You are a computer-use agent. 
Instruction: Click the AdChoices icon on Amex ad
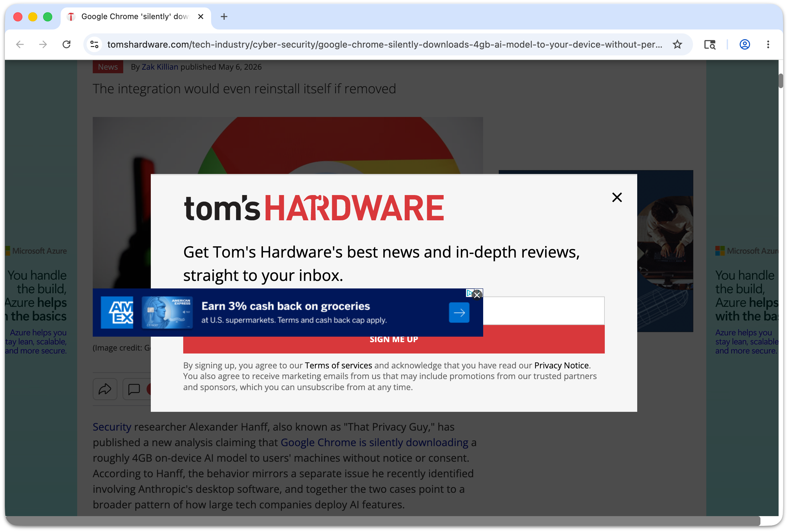(x=469, y=293)
